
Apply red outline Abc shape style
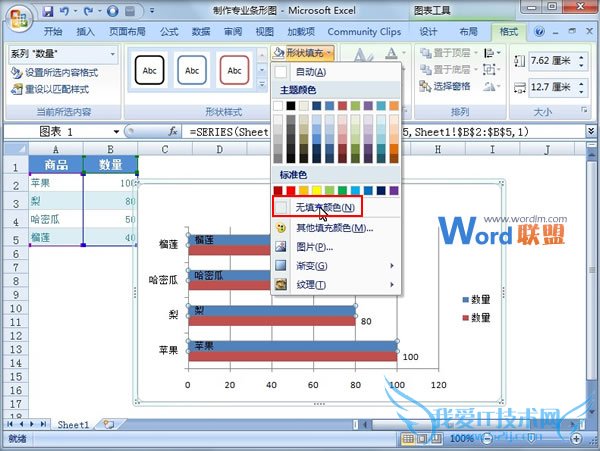pos(234,70)
